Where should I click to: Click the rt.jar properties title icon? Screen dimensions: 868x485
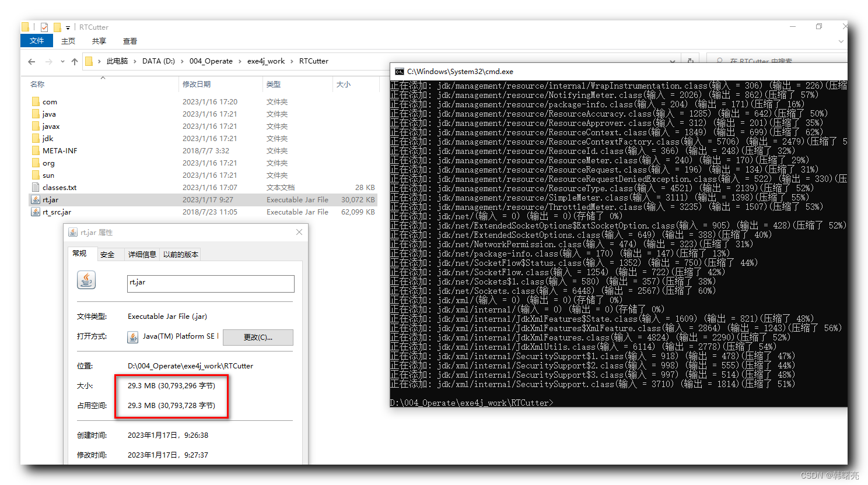pyautogui.click(x=73, y=232)
